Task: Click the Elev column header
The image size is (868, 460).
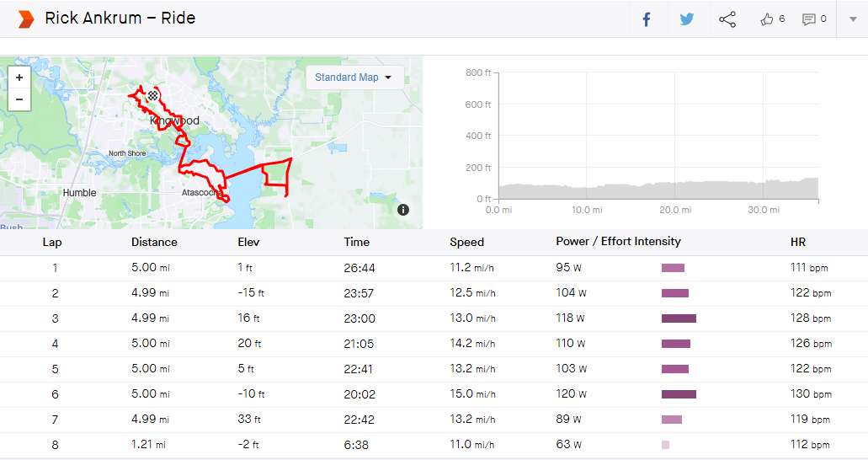Action: tap(248, 242)
